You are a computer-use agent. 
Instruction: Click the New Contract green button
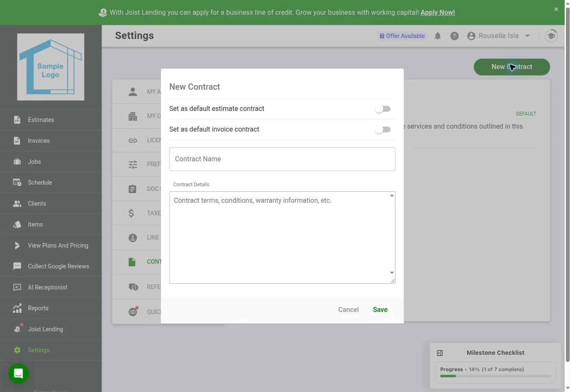point(512,67)
